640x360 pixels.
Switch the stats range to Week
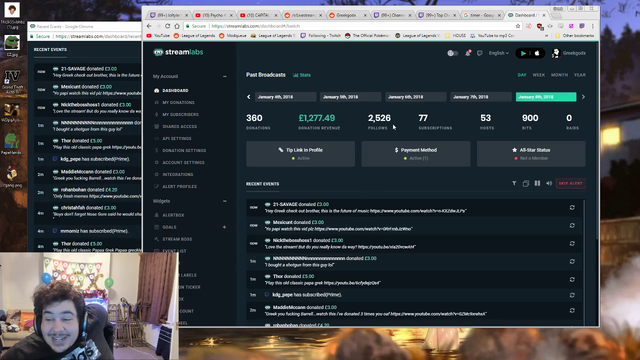coord(539,75)
